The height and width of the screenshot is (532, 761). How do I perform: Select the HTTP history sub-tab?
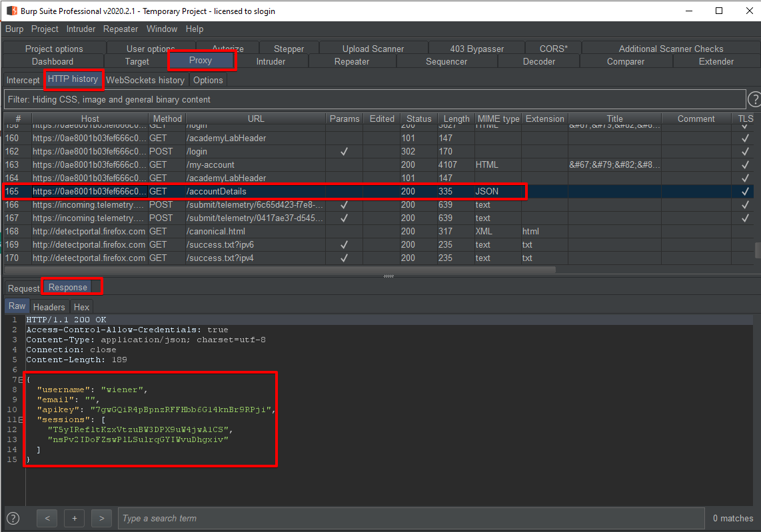coord(73,79)
